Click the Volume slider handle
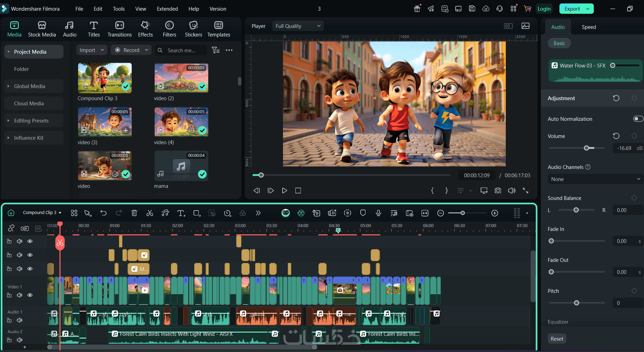 pyautogui.click(x=587, y=148)
